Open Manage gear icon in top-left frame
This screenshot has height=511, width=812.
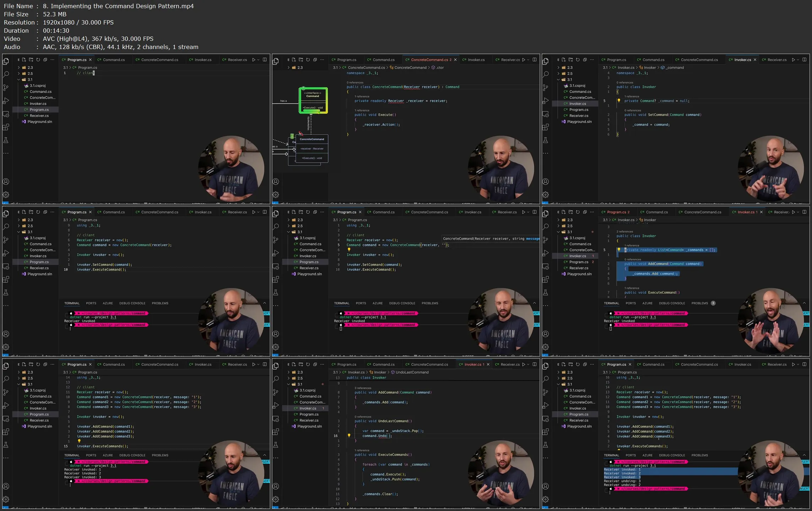[x=6, y=195]
